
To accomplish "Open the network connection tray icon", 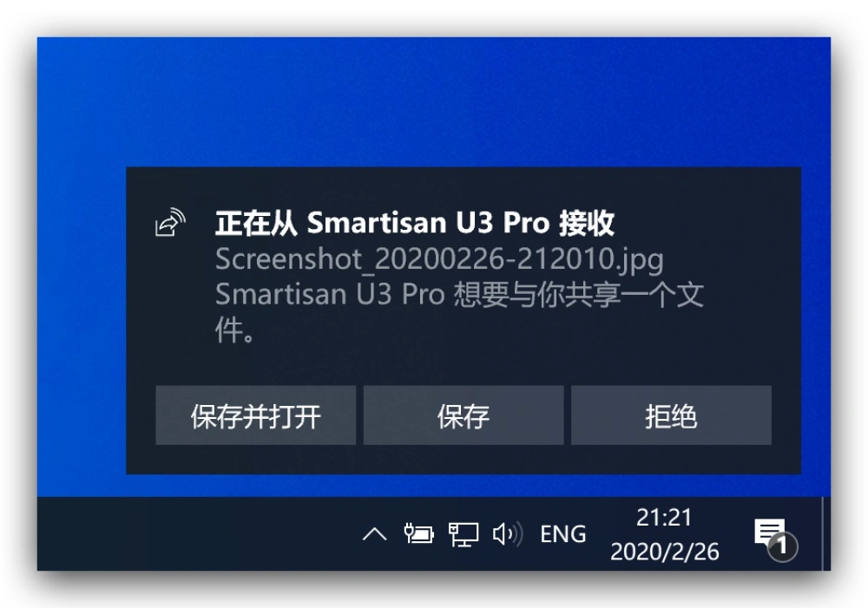I will 464,534.
